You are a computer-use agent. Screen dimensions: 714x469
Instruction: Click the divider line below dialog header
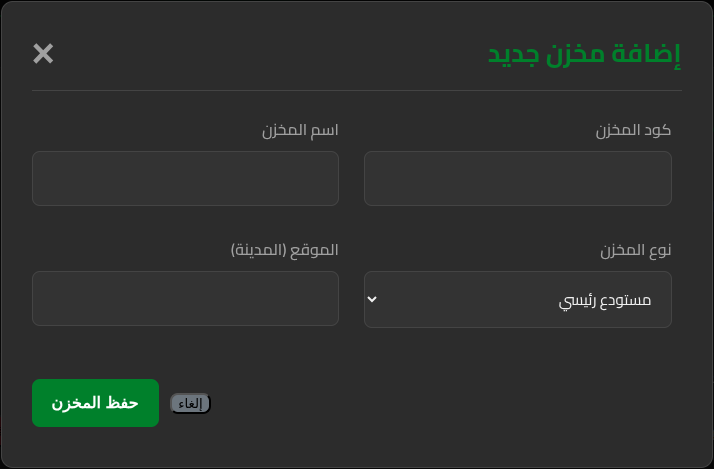pos(357,91)
